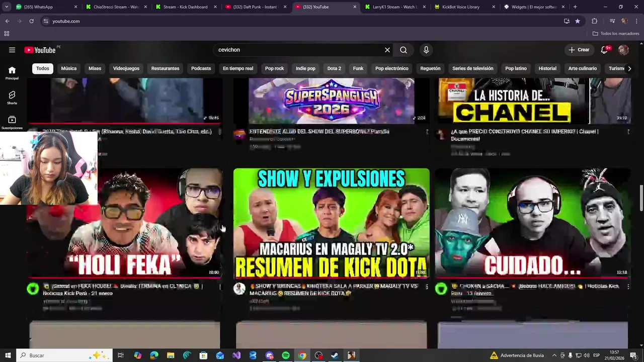Open the YouTube account avatar menu
This screenshot has width=644, height=362.
pyautogui.click(x=623, y=50)
